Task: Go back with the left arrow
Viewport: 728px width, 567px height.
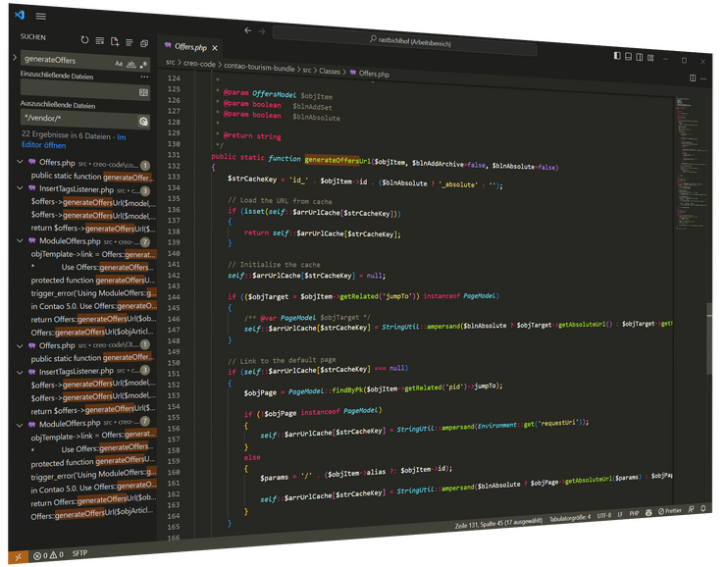Action: click(248, 30)
